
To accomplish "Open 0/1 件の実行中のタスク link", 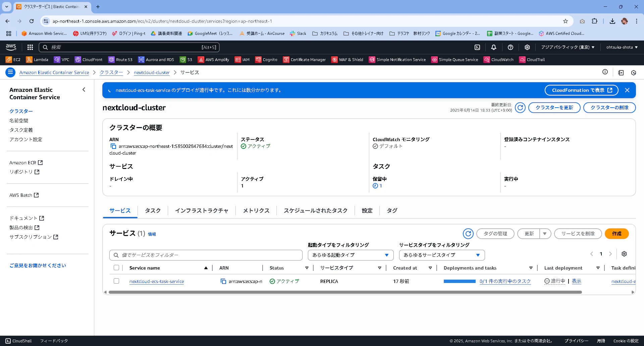I will [505, 281].
